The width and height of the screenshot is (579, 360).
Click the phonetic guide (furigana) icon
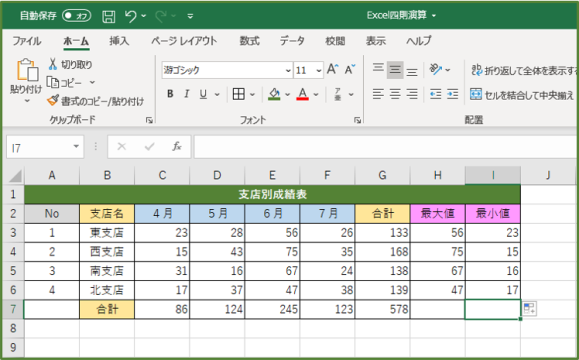pos(338,94)
